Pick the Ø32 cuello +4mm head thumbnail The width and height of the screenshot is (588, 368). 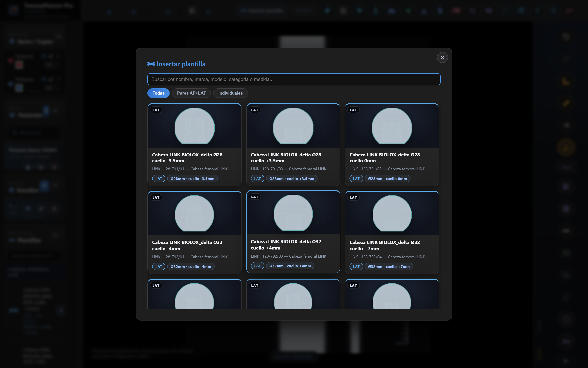click(293, 213)
